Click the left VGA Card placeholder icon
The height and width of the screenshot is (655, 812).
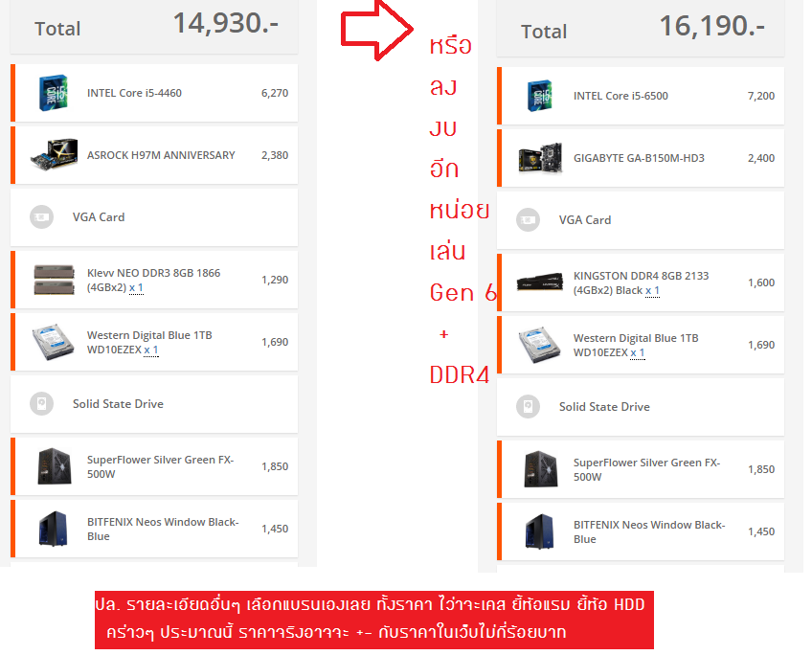pos(41,217)
